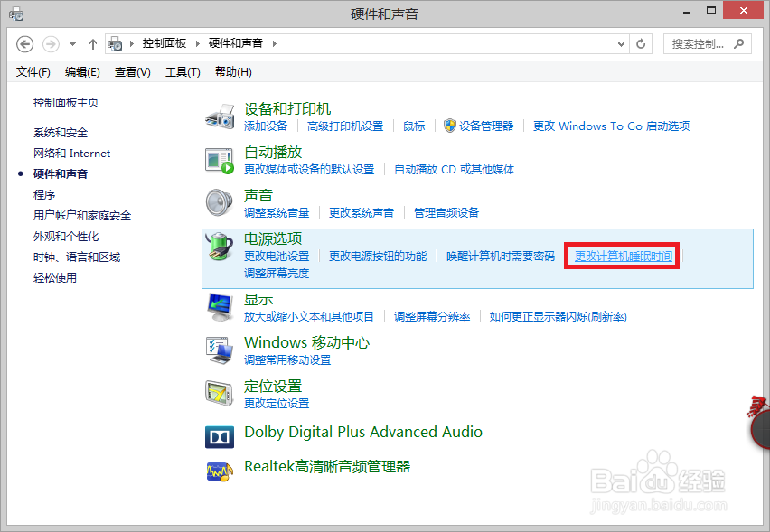Click the Display monitor icon

point(220,307)
